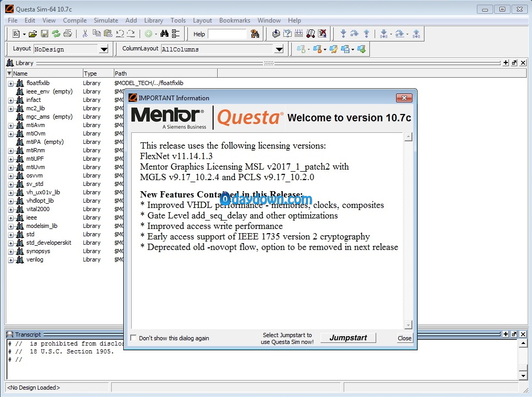Click the dialog scrollbar down arrow
Screen dimensions: 532x397
coord(408,325)
